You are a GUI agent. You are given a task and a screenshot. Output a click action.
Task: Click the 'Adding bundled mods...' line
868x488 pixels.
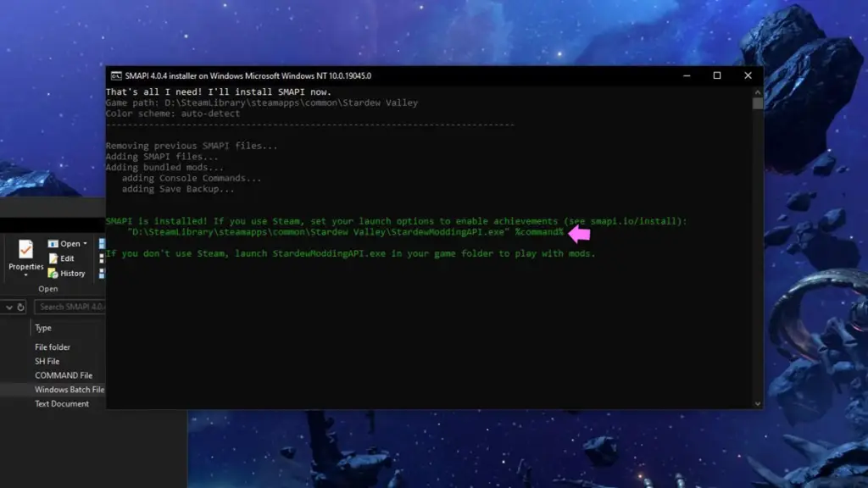pos(165,167)
